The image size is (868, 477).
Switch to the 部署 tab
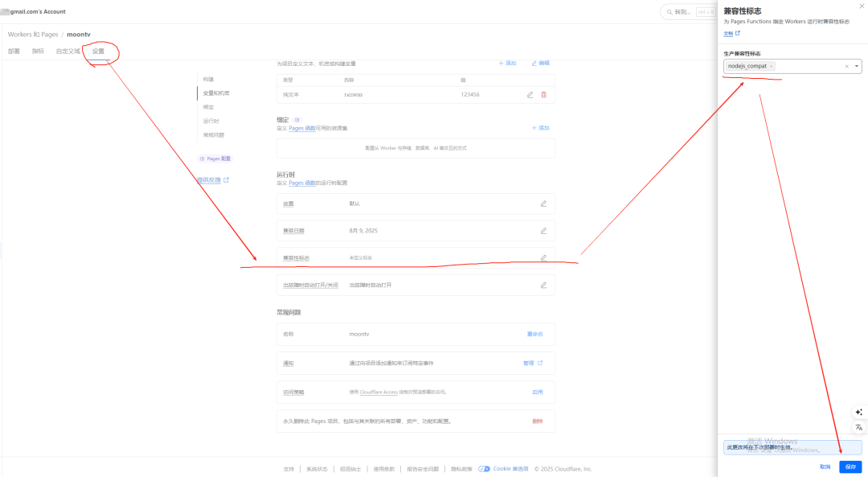(14, 51)
